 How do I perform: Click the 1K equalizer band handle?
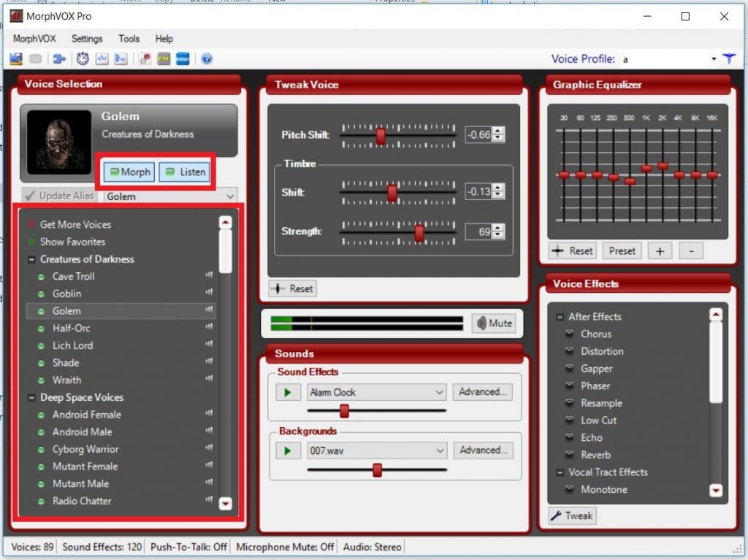[646, 168]
